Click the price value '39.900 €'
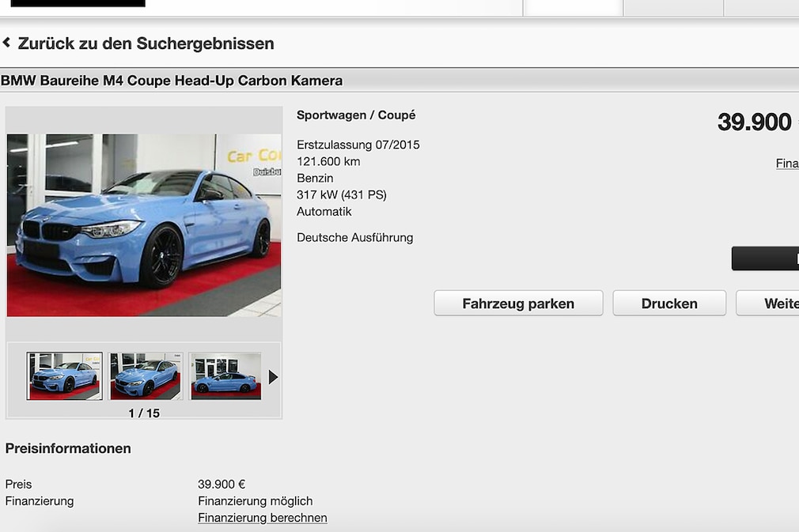Image resolution: width=799 pixels, height=532 pixels. [222, 484]
